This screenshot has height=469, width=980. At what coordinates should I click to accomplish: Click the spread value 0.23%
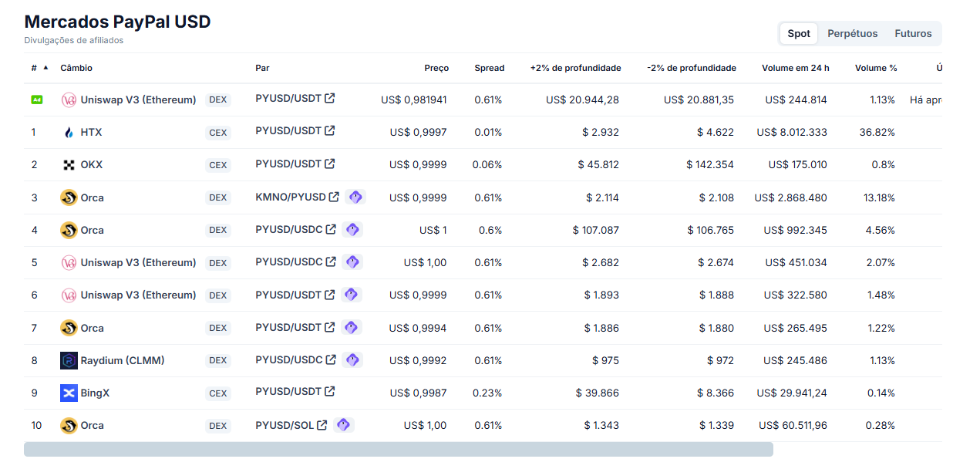pyautogui.click(x=487, y=393)
